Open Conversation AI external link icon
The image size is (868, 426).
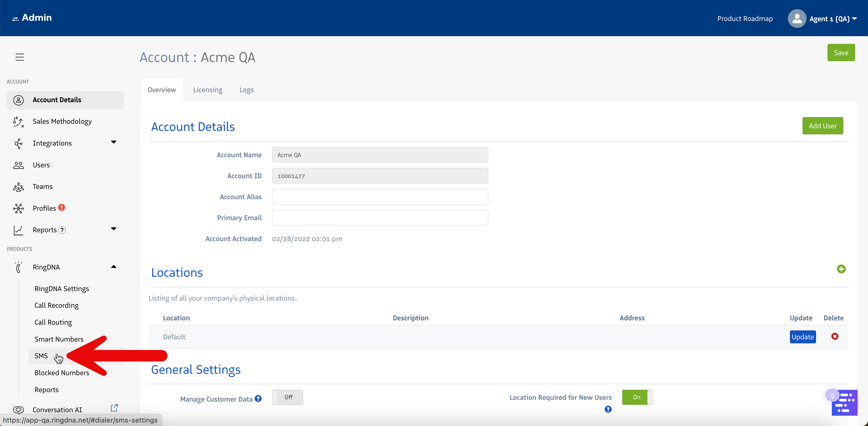point(114,408)
